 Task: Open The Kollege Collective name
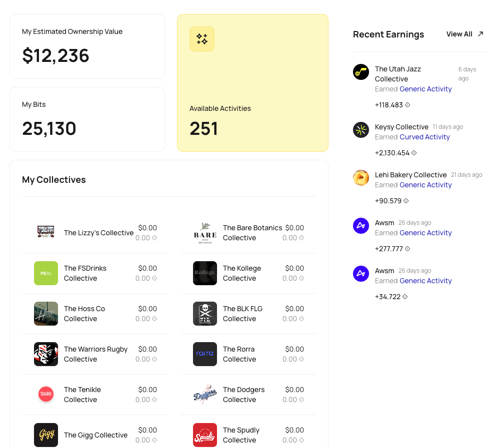pos(242,273)
